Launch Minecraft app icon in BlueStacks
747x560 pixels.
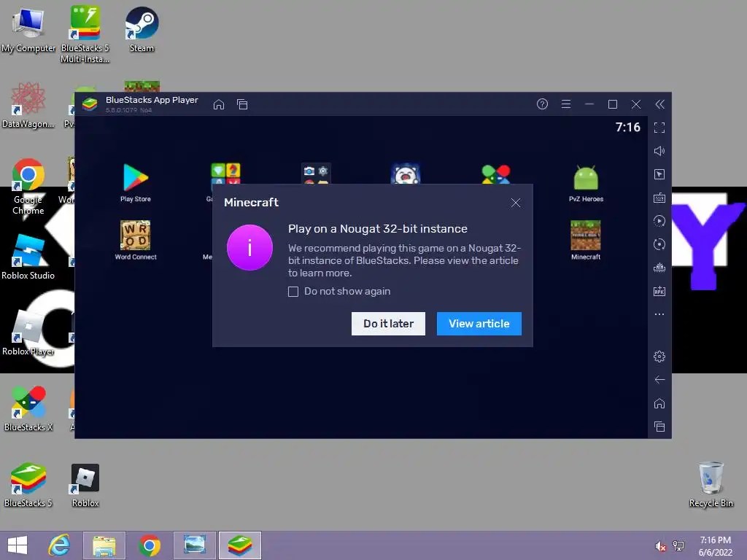point(586,240)
